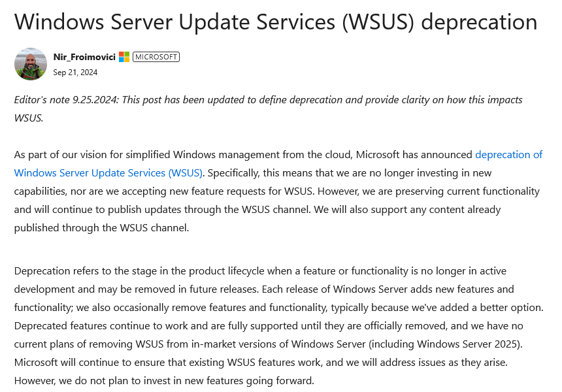Open Nir_Froimovici's profile avatar photo

tap(31, 64)
